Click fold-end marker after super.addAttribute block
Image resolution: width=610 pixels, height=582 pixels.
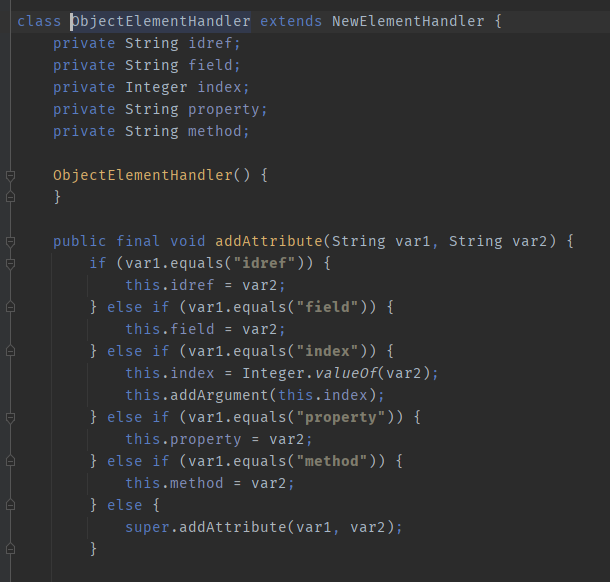point(11,549)
